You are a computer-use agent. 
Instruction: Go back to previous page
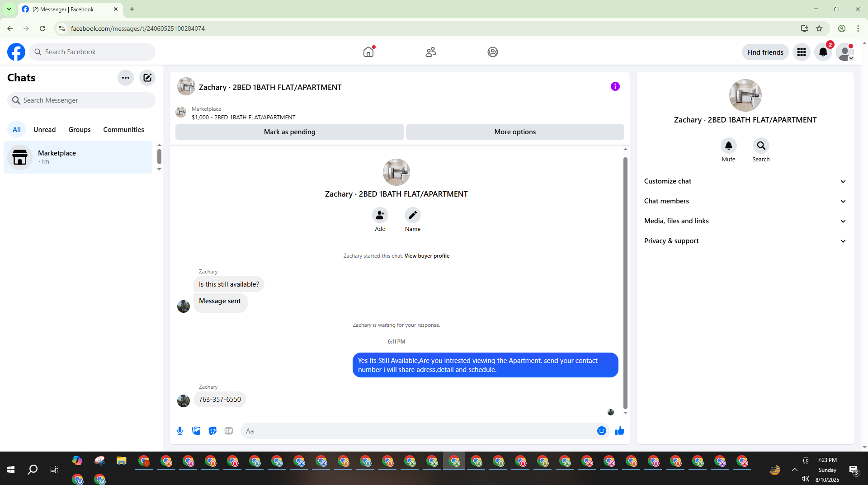(x=10, y=28)
